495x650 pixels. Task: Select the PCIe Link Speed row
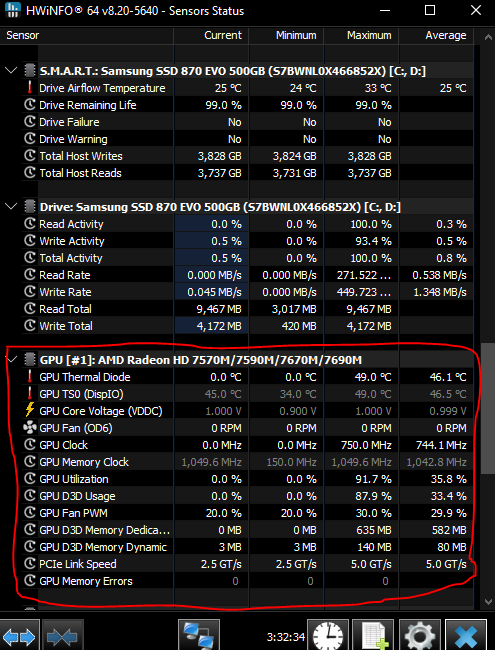click(x=248, y=564)
